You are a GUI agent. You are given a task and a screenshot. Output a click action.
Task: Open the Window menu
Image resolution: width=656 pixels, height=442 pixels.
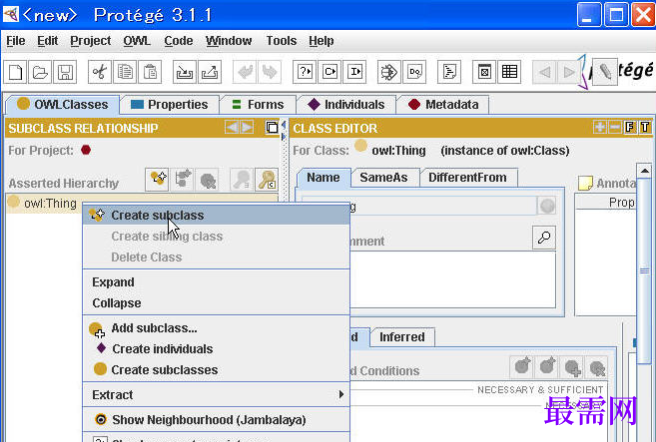pyautogui.click(x=228, y=41)
